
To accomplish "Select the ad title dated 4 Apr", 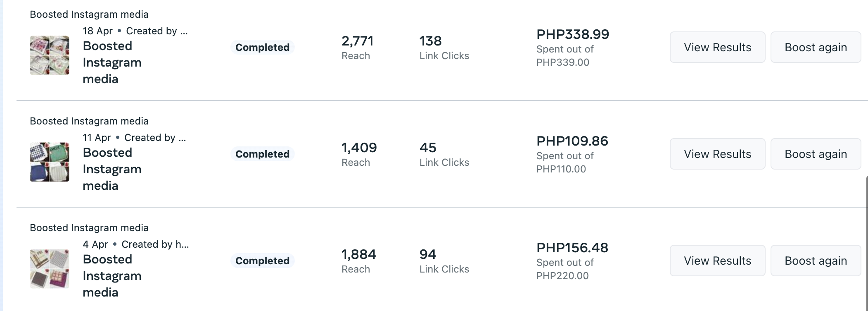I will click(x=112, y=276).
